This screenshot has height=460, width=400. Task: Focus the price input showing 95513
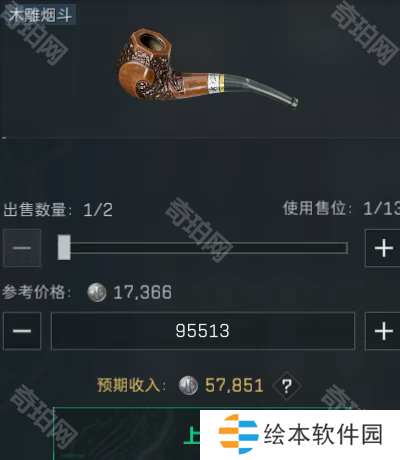(203, 331)
